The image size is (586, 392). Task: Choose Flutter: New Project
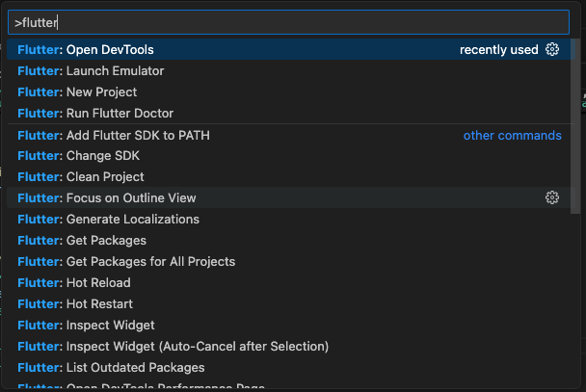(291, 91)
